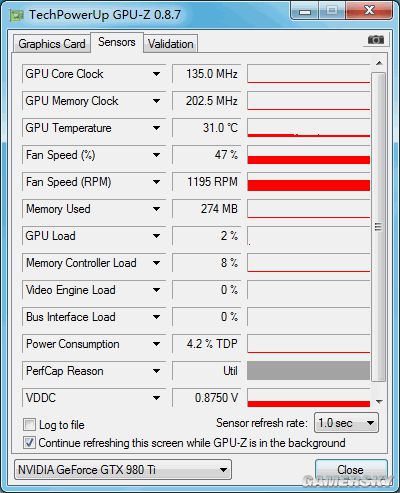Image resolution: width=400 pixels, height=493 pixels.
Task: Open the GPU Core Clock sensor dropdown arrow
Action: [156, 74]
